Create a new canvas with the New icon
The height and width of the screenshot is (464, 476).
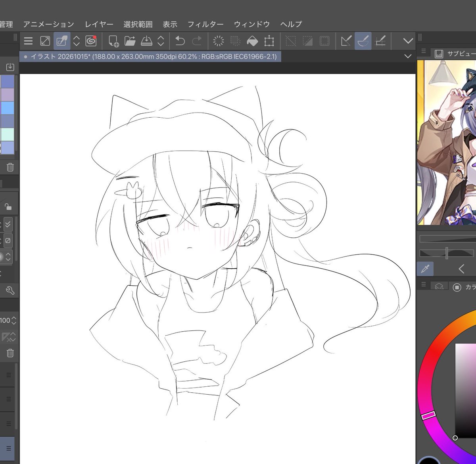click(x=113, y=41)
